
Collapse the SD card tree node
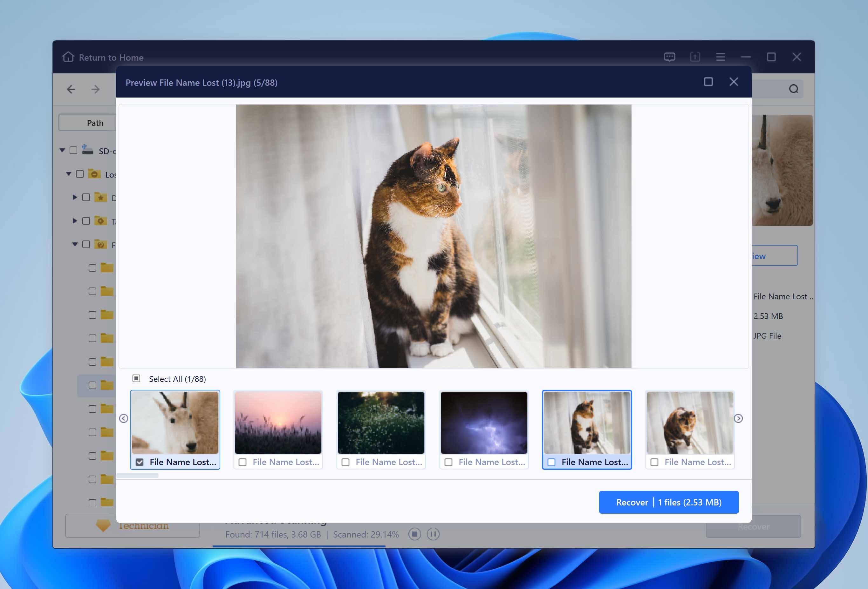62,150
